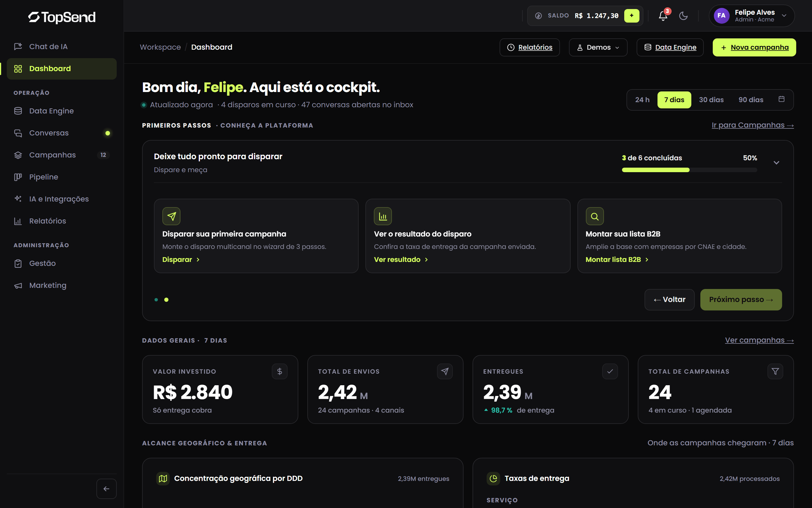Click '4 em curso · 1 agendada' text
Image resolution: width=812 pixels, height=508 pixels.
coord(690,410)
